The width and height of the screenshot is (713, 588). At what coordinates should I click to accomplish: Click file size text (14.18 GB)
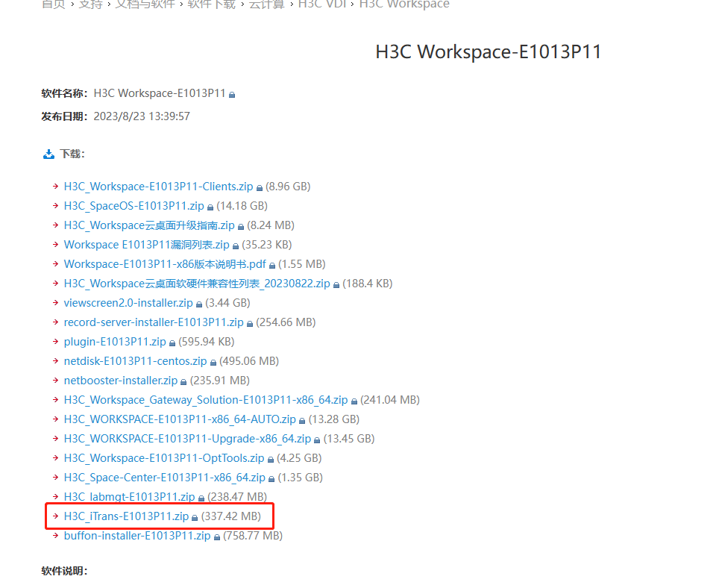[242, 206]
